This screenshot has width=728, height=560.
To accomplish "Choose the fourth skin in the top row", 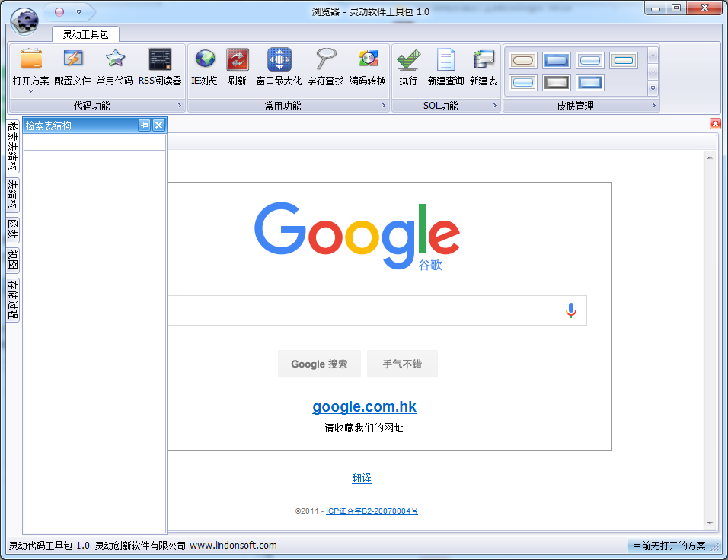I will tap(624, 60).
